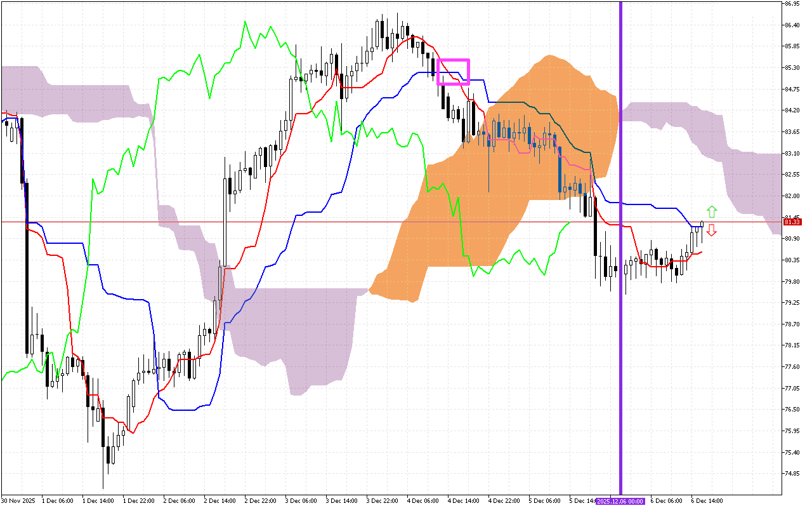Click the 1 Dec 14:00 time label

pyautogui.click(x=98, y=501)
